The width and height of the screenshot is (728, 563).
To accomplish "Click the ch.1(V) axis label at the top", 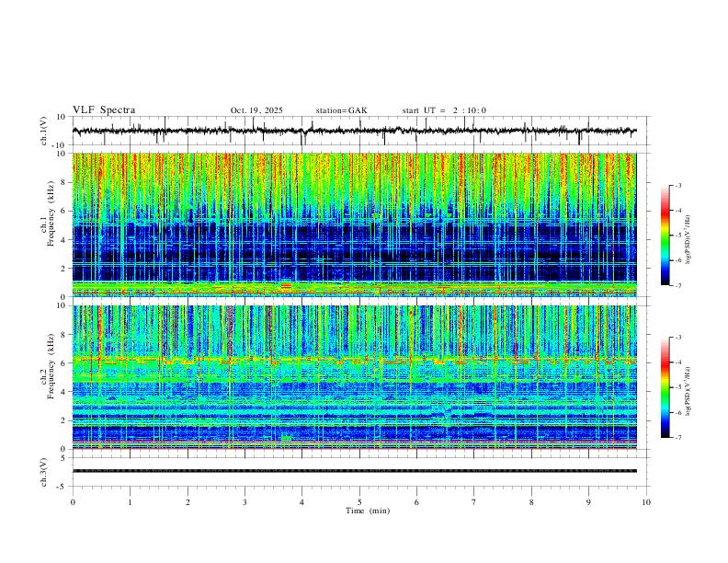I will [x=44, y=131].
